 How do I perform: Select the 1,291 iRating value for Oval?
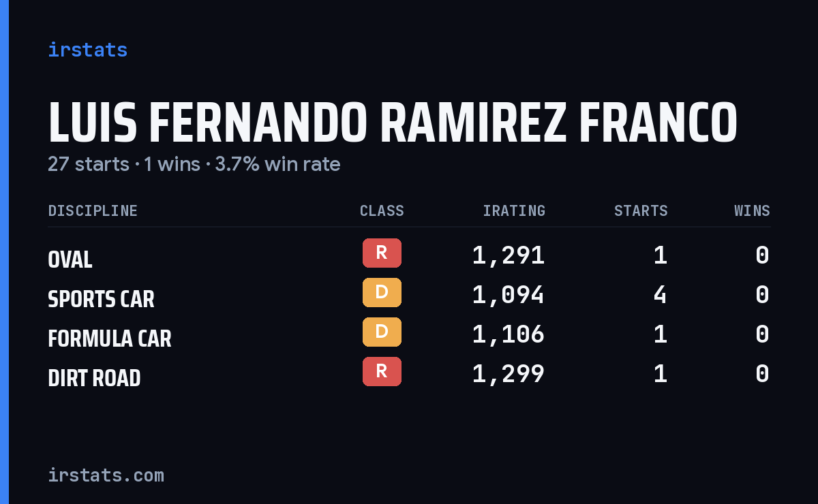click(509, 255)
